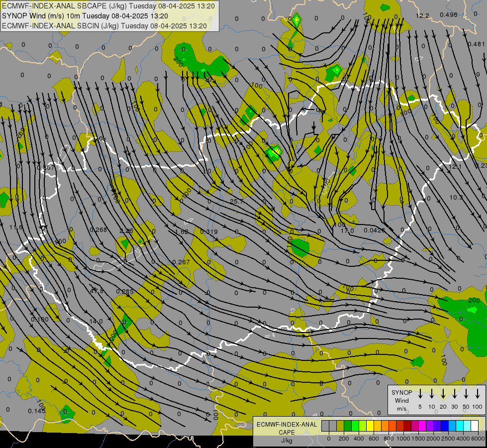Click the 0.267 value on the map
The height and width of the screenshot is (448, 487).
[x=181, y=262]
